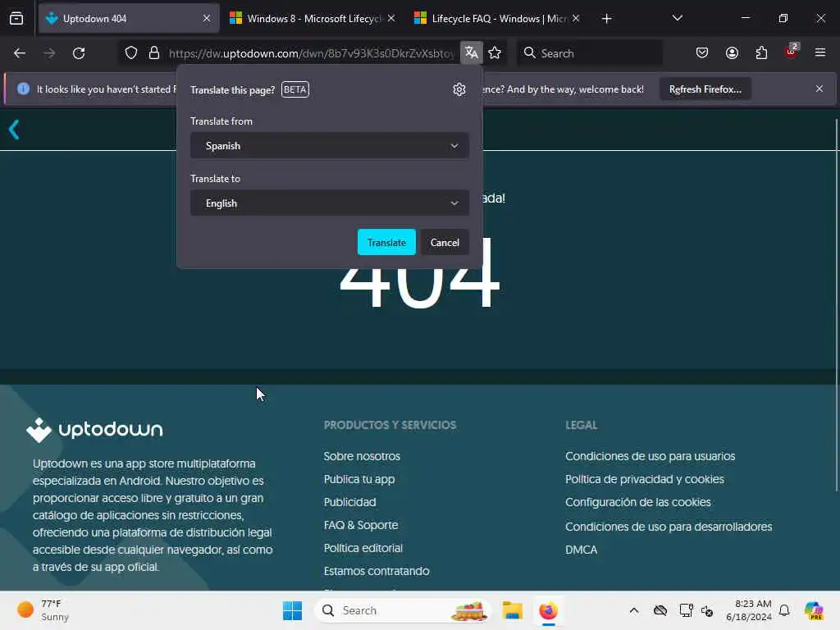Click the Translate button
This screenshot has width=840, height=630.
(x=387, y=242)
